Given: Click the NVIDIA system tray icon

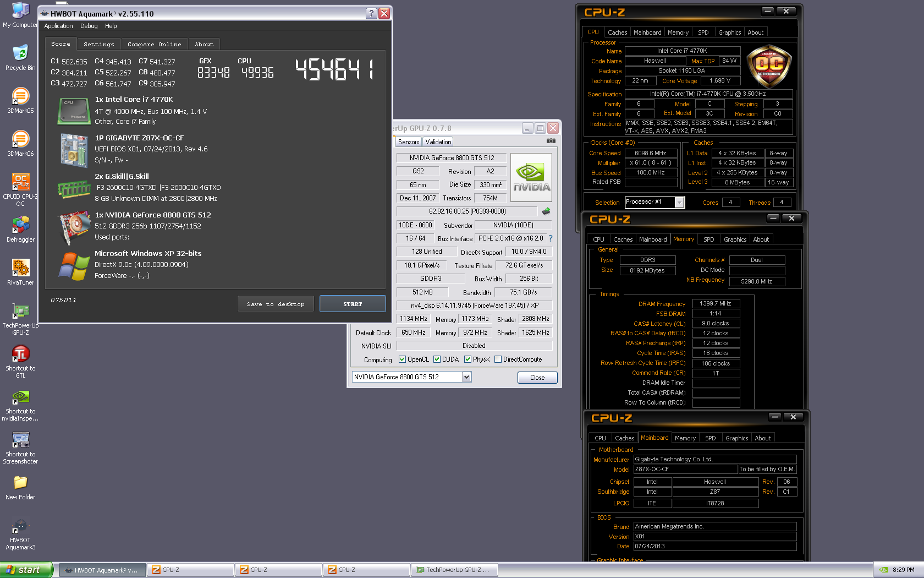Looking at the screenshot, I should (x=883, y=570).
